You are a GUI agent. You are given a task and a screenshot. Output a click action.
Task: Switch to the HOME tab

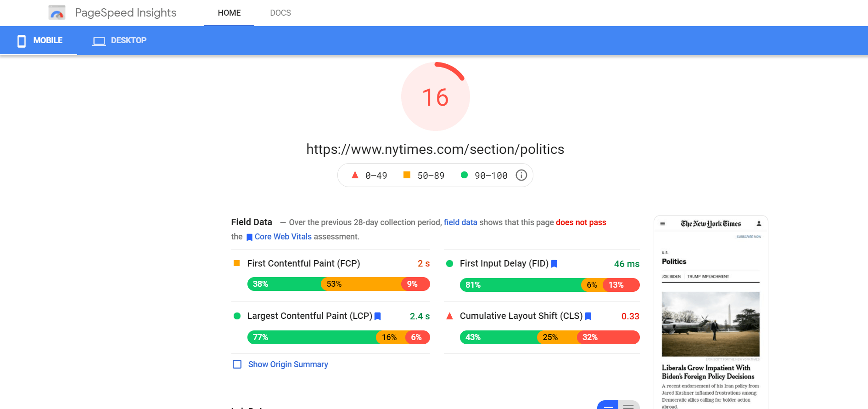229,13
